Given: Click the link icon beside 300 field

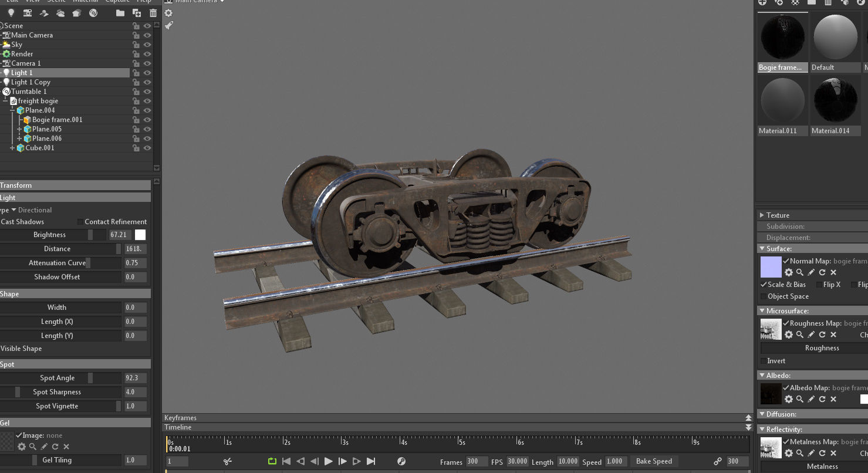Looking at the screenshot, I should tap(718, 461).
